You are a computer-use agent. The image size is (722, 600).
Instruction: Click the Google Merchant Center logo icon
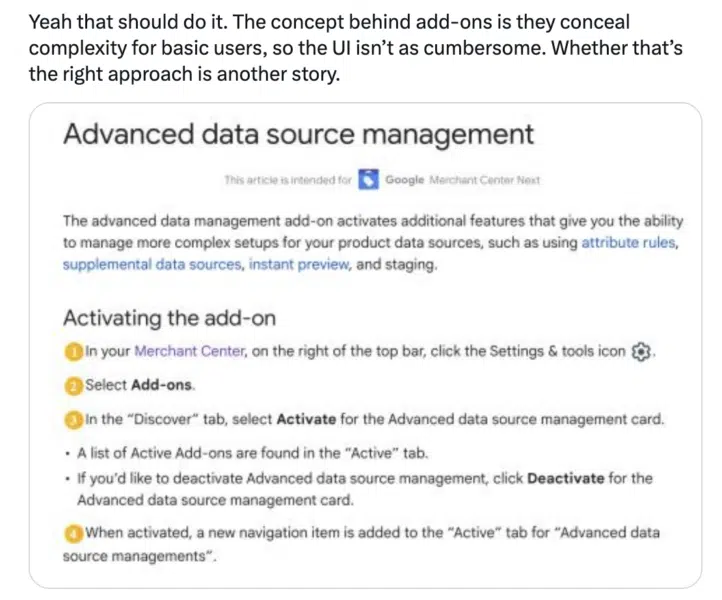[x=369, y=181]
